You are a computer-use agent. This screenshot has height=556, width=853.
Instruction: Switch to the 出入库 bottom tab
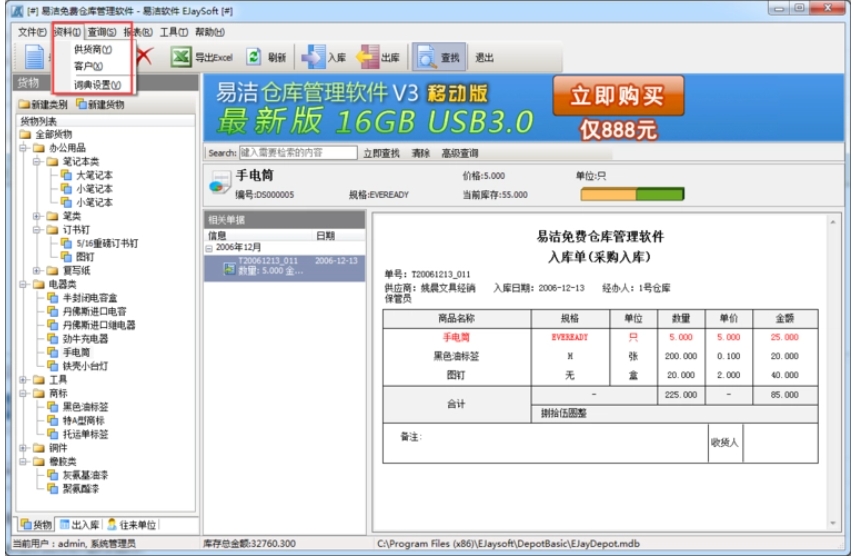[79, 524]
